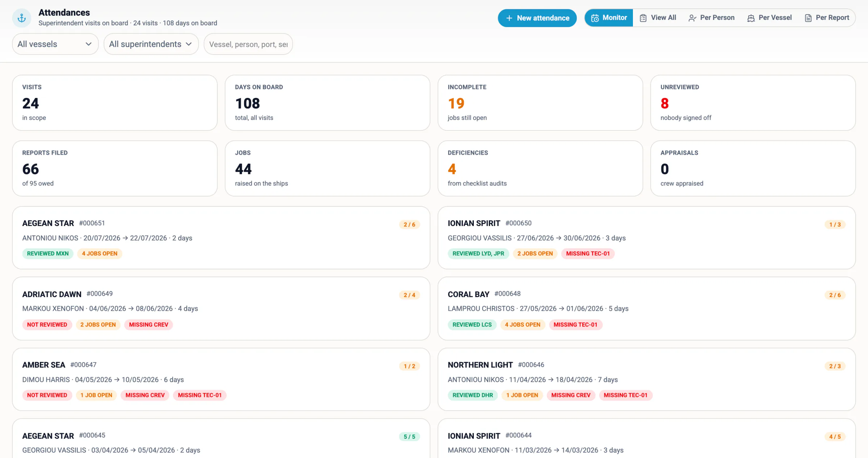Viewport: 868px width, 458px height.
Task: Open AMBER SEA attendance #000647
Action: 221,380
